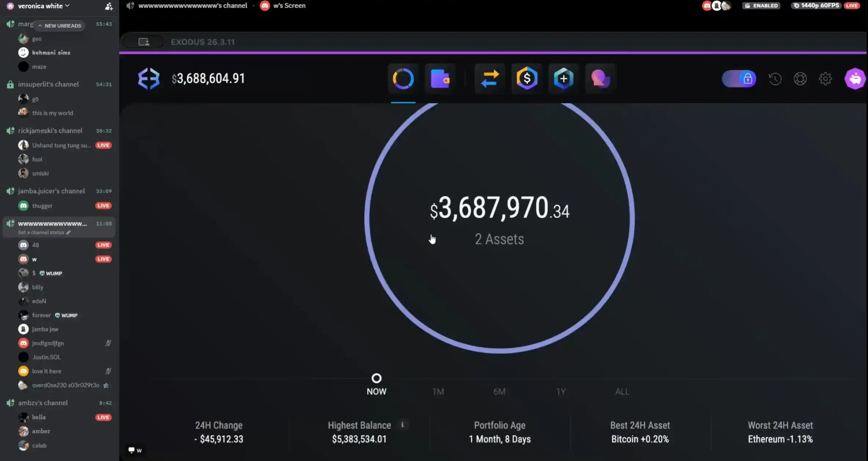
Task: Join jamba.juicer's channel
Action: (x=51, y=191)
